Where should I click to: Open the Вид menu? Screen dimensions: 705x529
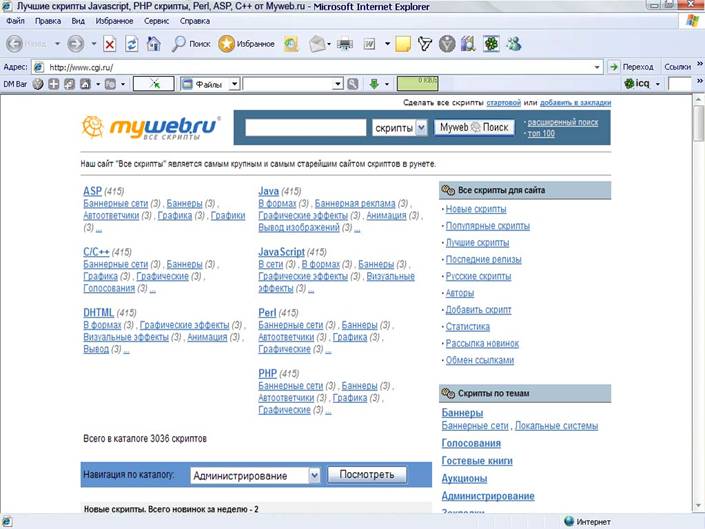78,21
